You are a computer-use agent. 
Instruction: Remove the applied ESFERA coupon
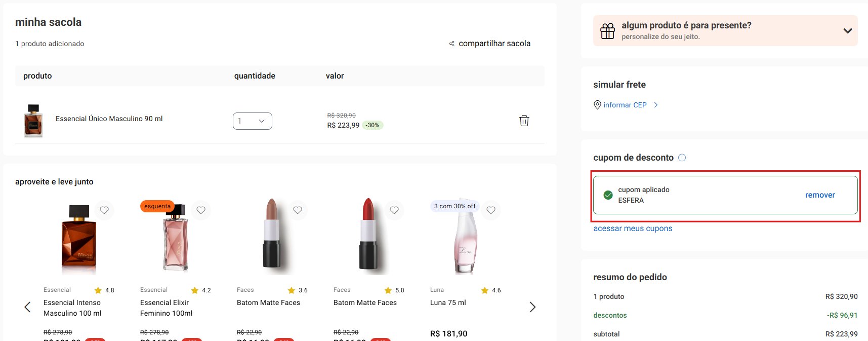820,195
